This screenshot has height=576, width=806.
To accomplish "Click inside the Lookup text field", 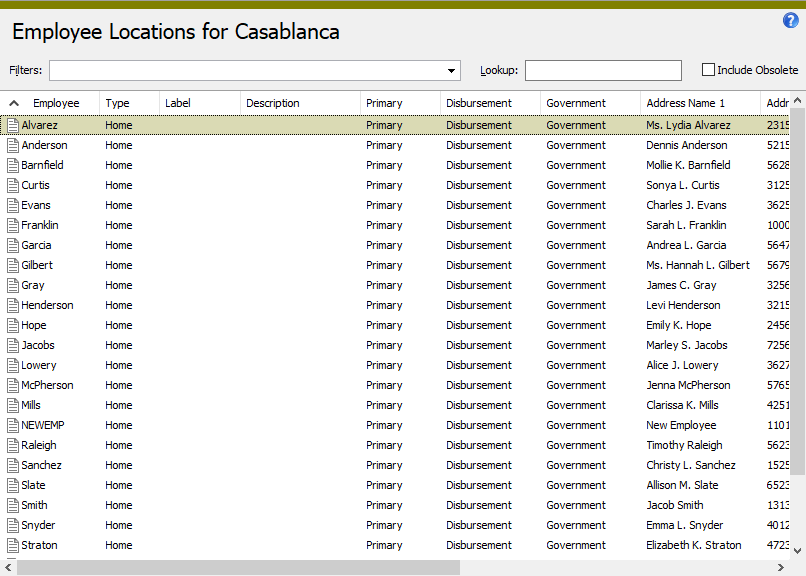I will pos(603,71).
